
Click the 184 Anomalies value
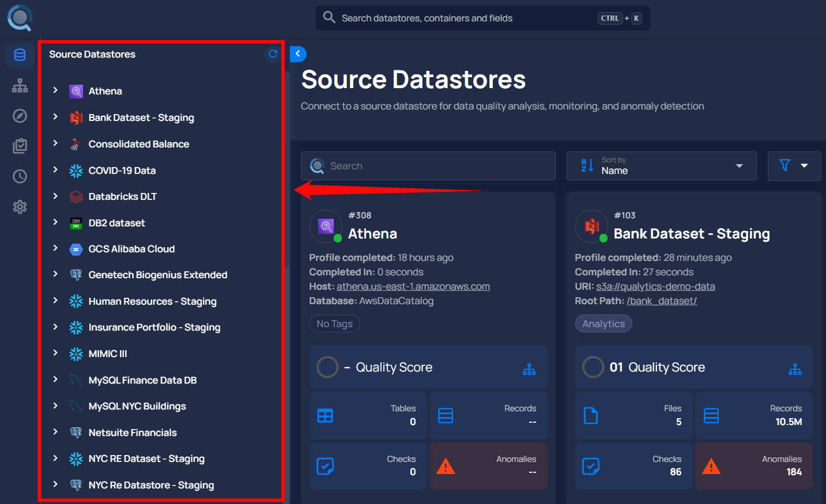[794, 472]
